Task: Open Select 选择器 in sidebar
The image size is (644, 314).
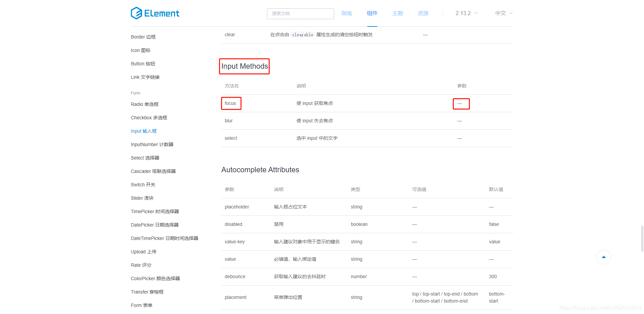Action: click(145, 158)
